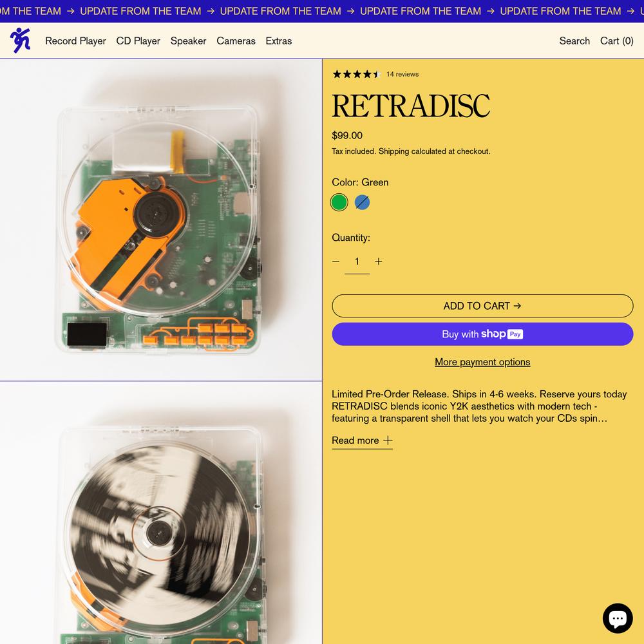Open the Cameras category
This screenshot has width=644, height=644.
point(236,41)
